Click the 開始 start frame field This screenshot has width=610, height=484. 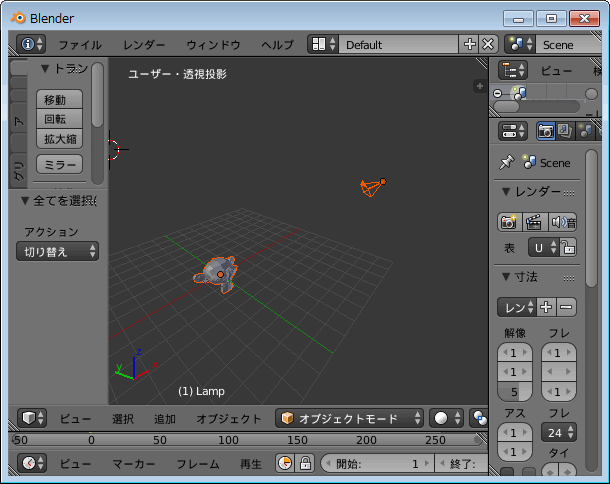[x=377, y=463]
